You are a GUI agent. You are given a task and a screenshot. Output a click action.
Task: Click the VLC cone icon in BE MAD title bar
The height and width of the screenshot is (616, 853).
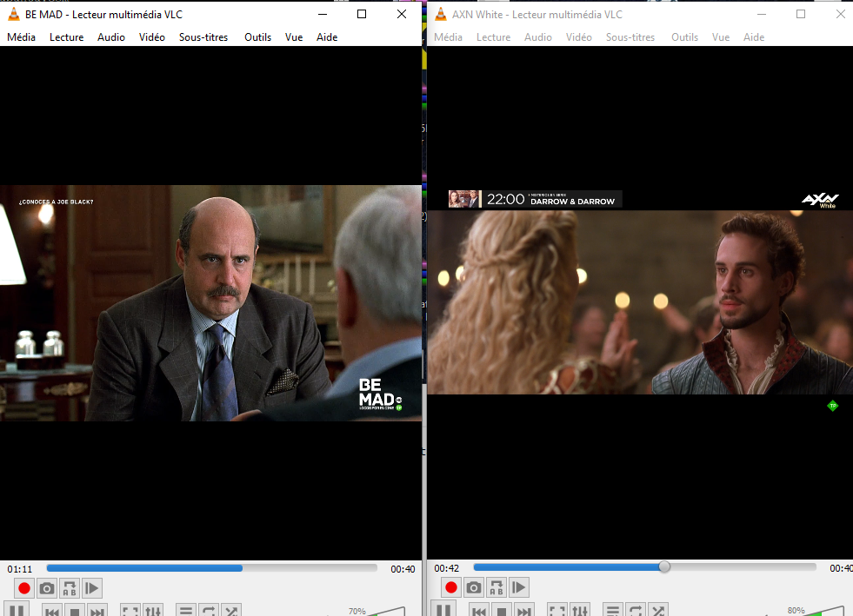point(14,14)
